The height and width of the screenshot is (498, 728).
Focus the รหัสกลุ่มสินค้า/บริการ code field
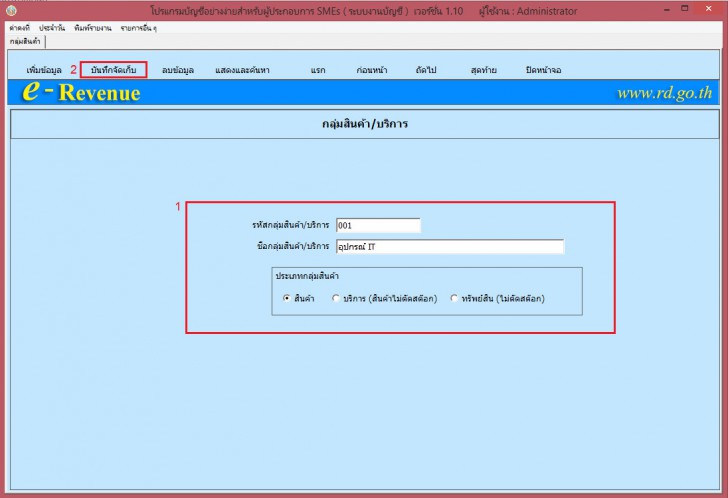pos(378,226)
